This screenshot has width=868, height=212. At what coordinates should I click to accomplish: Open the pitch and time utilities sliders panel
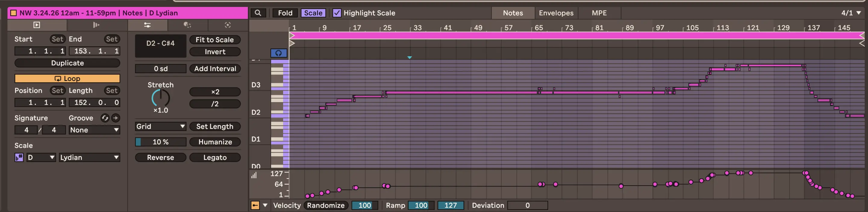point(147,25)
